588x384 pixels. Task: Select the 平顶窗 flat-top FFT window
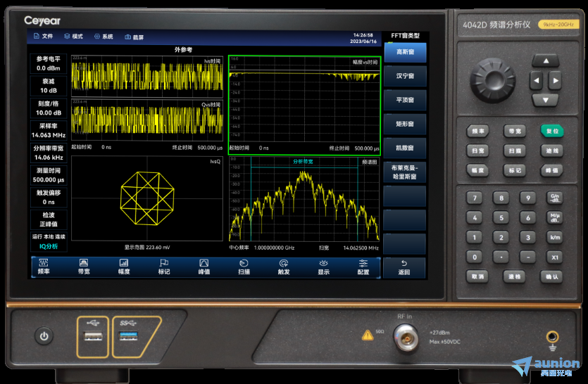point(405,100)
